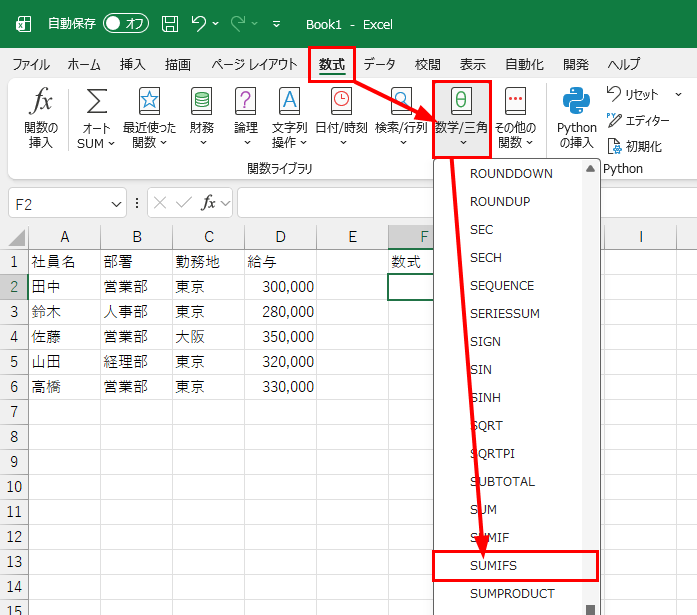The width and height of the screenshot is (697, 615).
Task: Click the Python Initialize (初期化) icon
Action: (x=614, y=146)
